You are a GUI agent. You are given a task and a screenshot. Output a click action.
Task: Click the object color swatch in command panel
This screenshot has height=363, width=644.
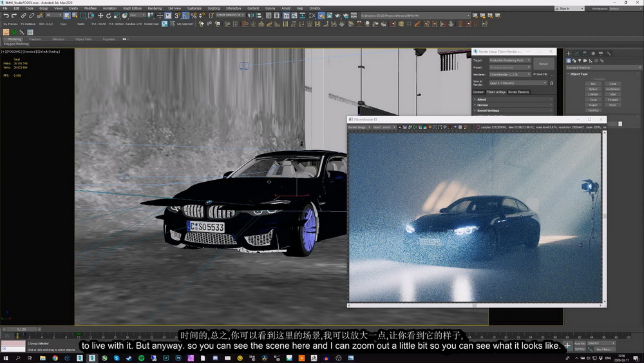620,124
